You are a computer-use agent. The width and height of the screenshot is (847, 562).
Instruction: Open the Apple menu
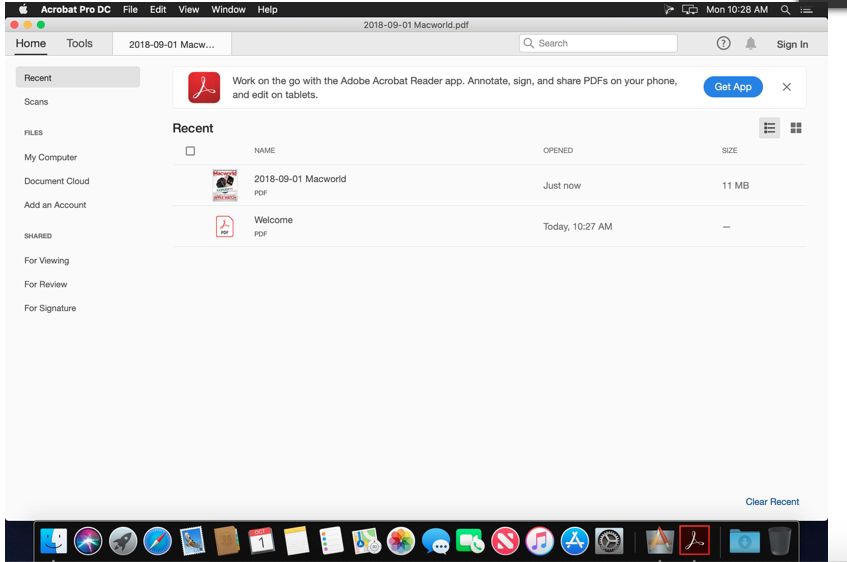coord(23,9)
